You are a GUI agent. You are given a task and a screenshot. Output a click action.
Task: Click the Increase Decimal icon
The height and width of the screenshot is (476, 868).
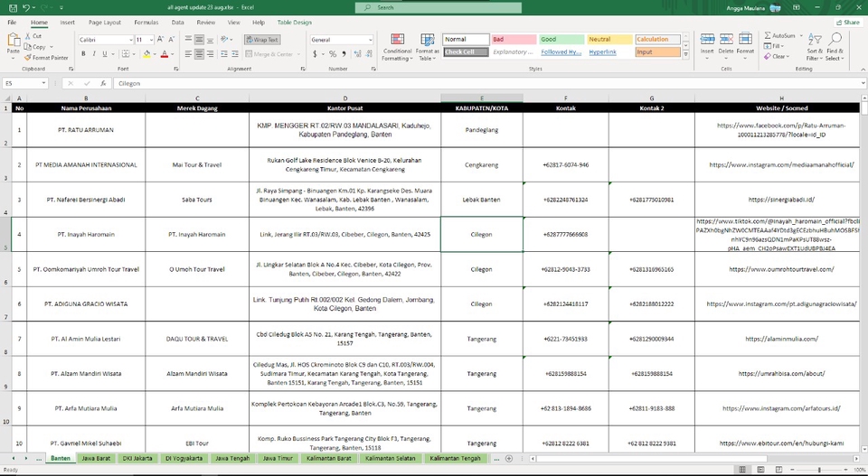(x=358, y=54)
